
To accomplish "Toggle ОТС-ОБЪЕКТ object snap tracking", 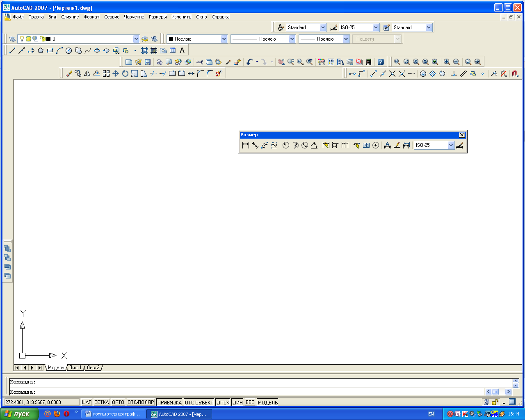I will point(199,402).
